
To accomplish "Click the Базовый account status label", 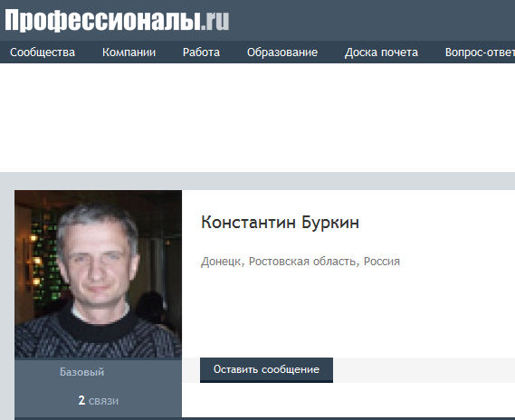I will pos(81,372).
